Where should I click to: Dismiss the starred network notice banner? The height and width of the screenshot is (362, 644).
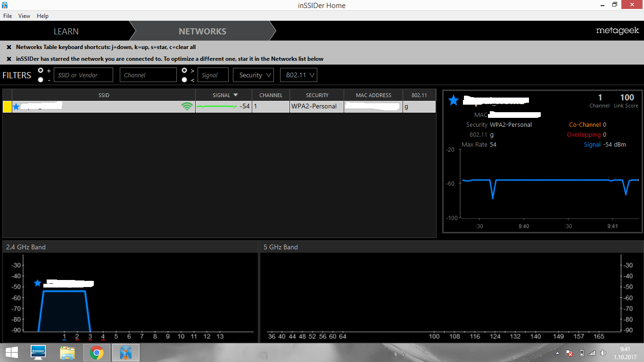coord(9,59)
